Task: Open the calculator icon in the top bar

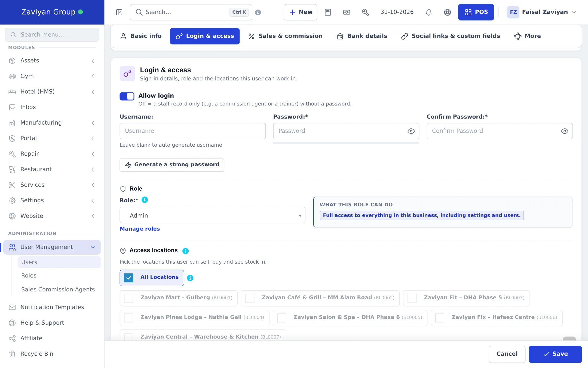Action: click(328, 12)
